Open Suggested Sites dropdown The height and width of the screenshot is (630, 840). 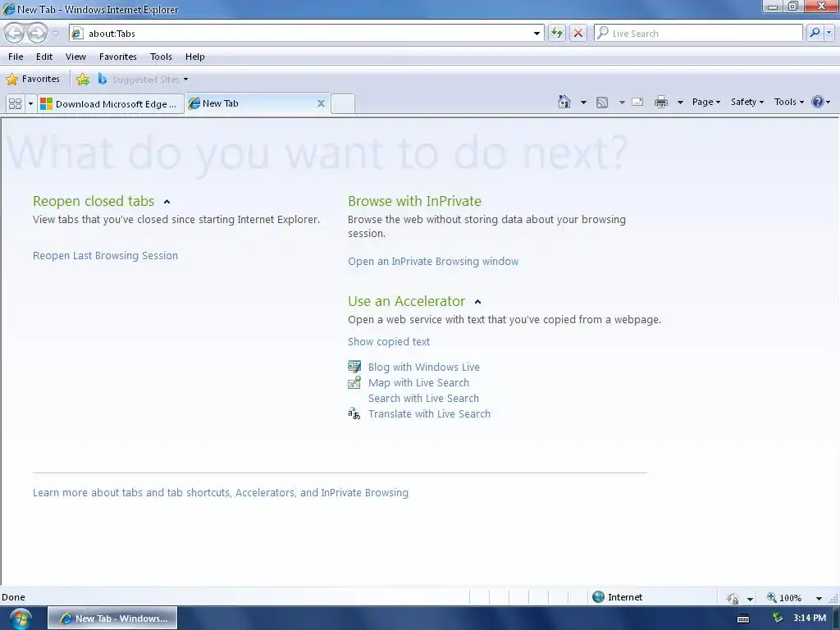click(x=144, y=80)
